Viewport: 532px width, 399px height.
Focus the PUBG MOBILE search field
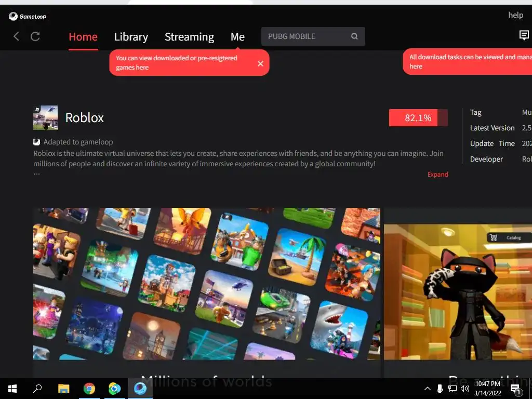click(313, 36)
